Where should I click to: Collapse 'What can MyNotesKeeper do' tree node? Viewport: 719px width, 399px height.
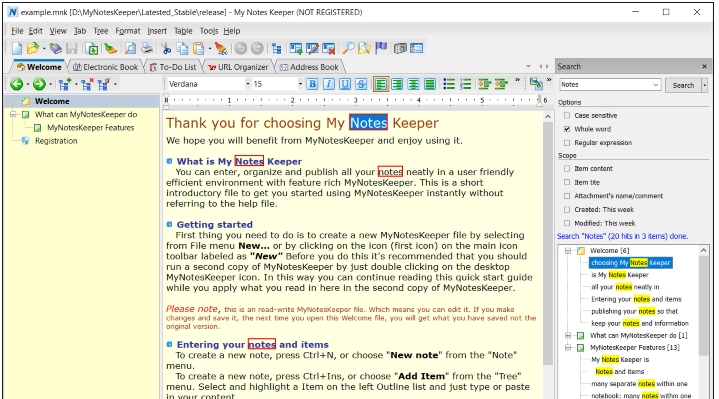(x=13, y=115)
